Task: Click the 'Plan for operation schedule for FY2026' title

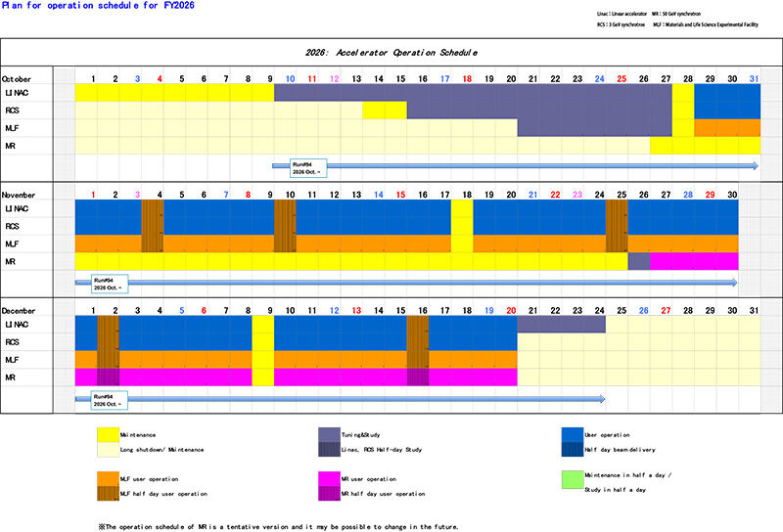Action: (98, 6)
